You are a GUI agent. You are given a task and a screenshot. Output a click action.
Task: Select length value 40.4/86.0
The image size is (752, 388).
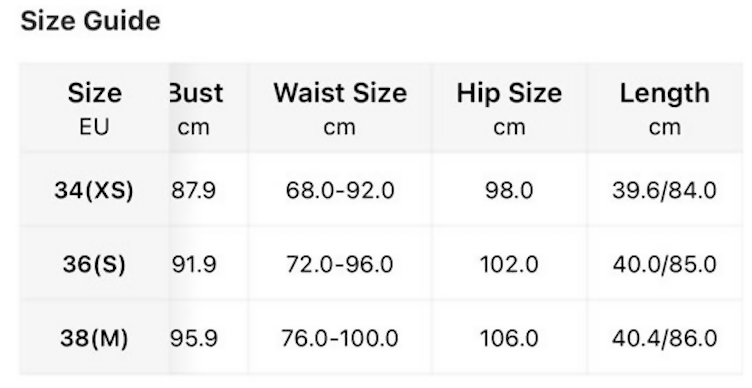665,338
